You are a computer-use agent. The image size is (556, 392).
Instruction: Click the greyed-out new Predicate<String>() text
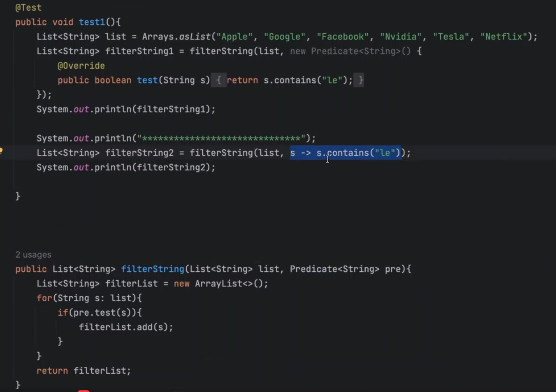(x=350, y=51)
